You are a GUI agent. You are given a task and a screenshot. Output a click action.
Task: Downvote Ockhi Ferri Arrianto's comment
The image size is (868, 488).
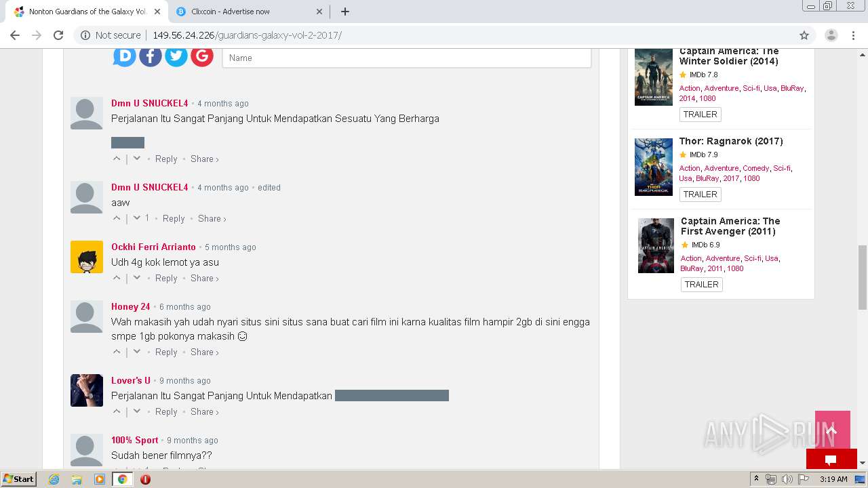136,278
